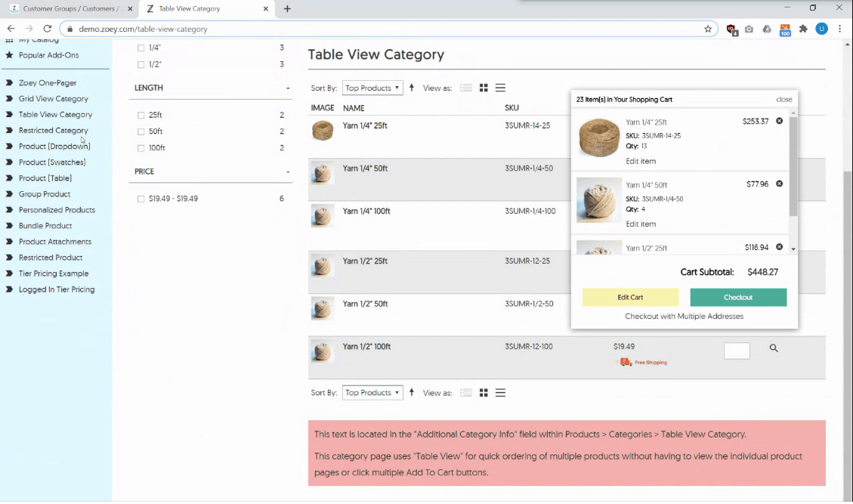Image resolution: width=853 pixels, height=504 pixels.
Task: Open Restricted Category in sidebar
Action: 54,130
